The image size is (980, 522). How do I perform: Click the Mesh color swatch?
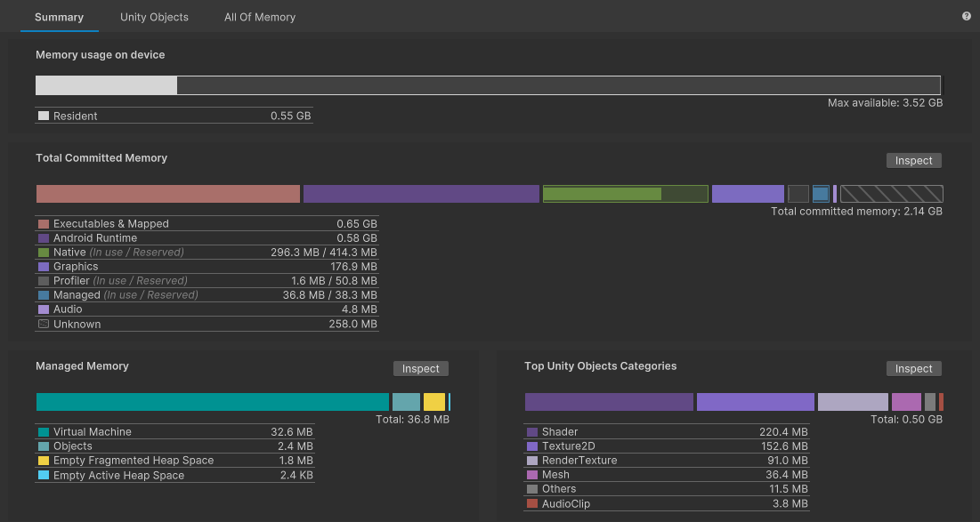pyautogui.click(x=530, y=474)
